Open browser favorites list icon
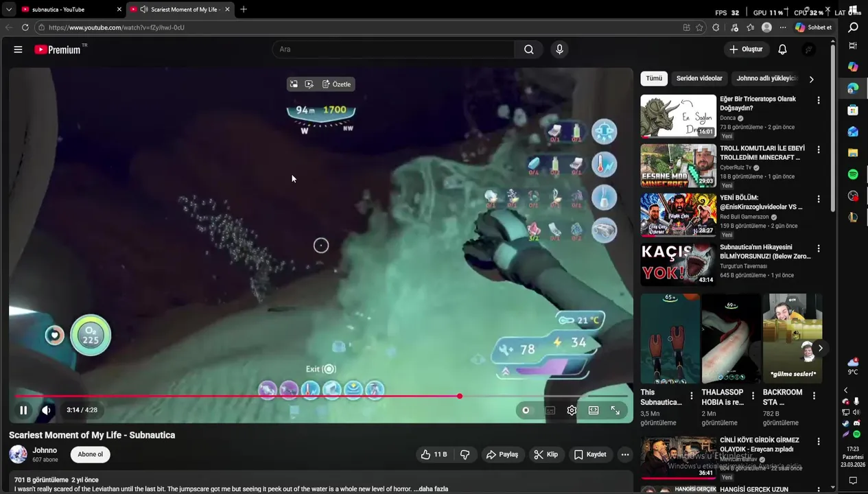Image resolution: width=868 pixels, height=494 pixels. tap(750, 27)
